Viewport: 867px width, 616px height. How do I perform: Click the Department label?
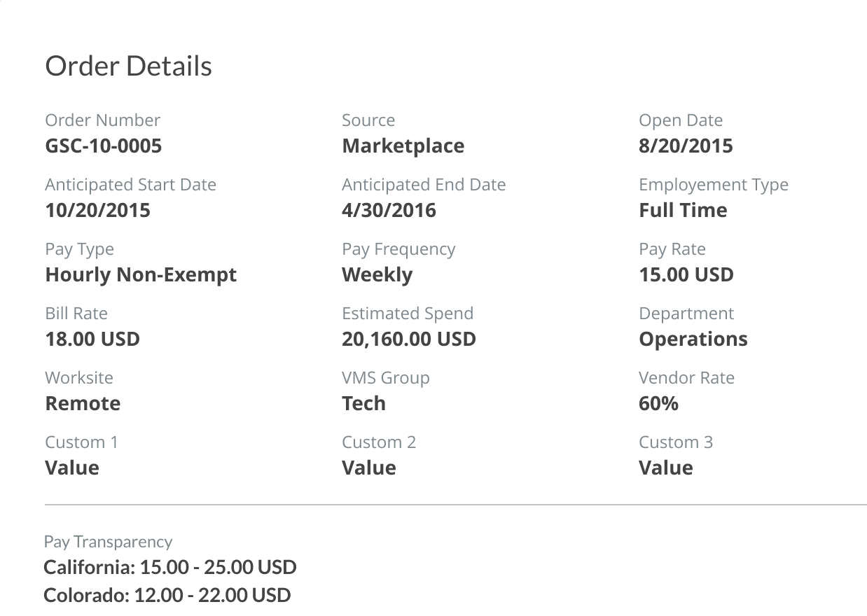tap(686, 314)
